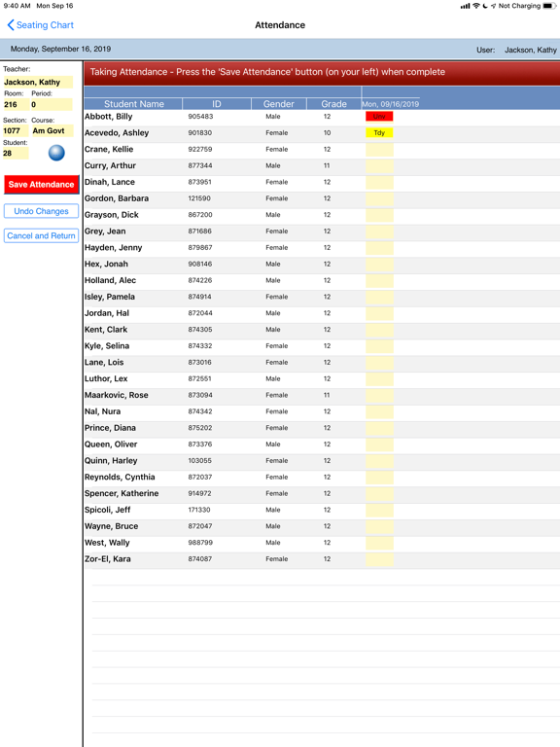Image resolution: width=560 pixels, height=747 pixels.
Task: Click Cancel and Return button
Action: [41, 235]
